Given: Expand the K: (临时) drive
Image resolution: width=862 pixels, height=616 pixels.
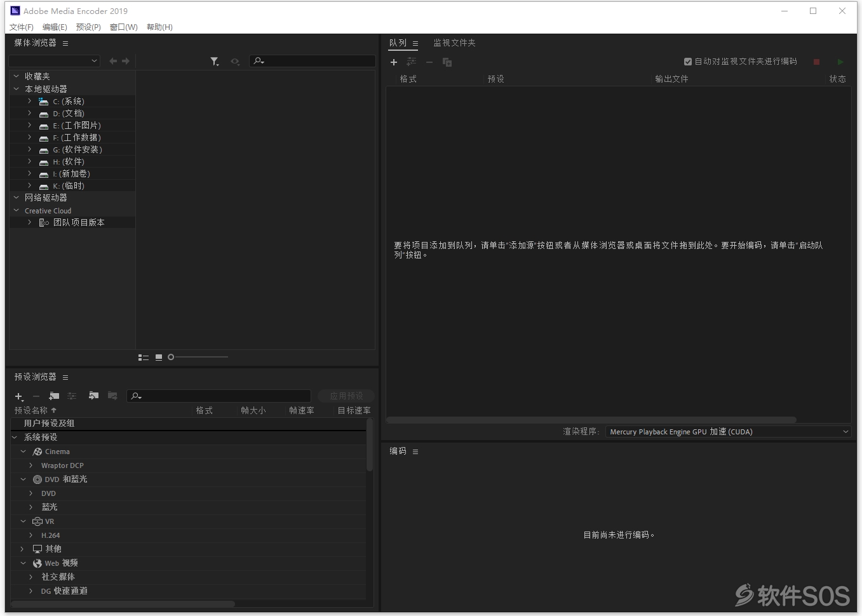Looking at the screenshot, I should click(29, 185).
